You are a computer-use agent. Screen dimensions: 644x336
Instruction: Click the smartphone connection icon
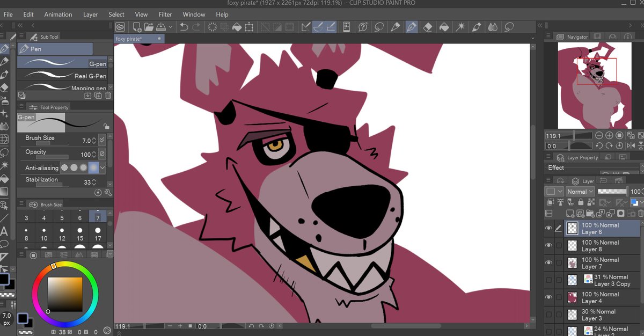click(347, 27)
